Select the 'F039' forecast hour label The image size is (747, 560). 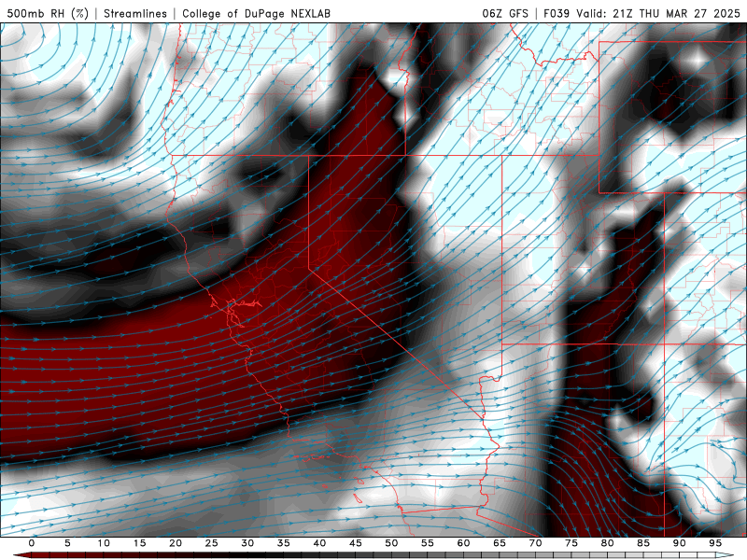point(557,13)
